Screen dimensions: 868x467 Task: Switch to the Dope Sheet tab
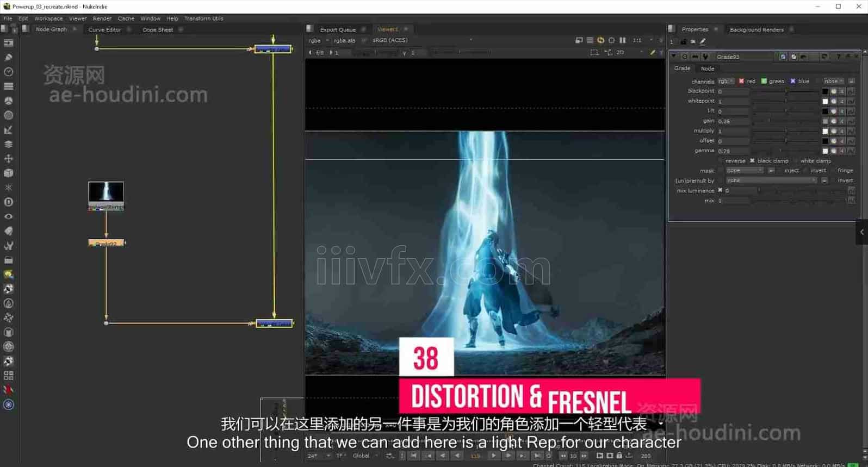coord(158,30)
